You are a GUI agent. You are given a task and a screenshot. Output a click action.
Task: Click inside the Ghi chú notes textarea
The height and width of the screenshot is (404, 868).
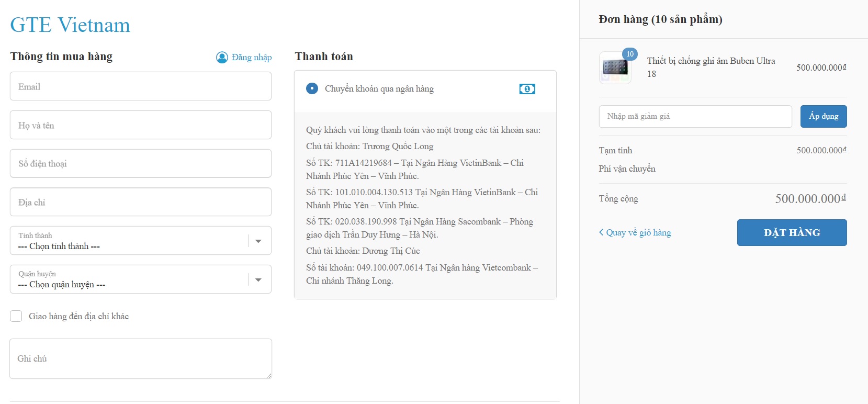[140, 358]
